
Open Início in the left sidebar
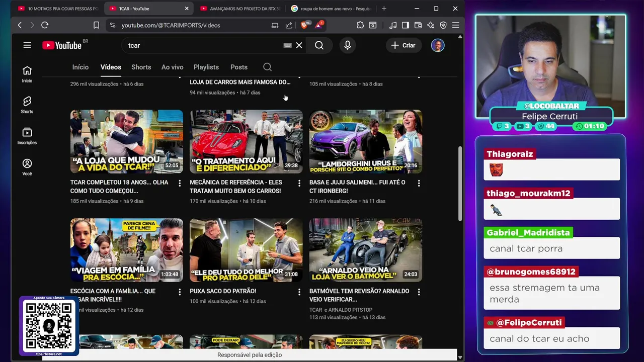(27, 74)
